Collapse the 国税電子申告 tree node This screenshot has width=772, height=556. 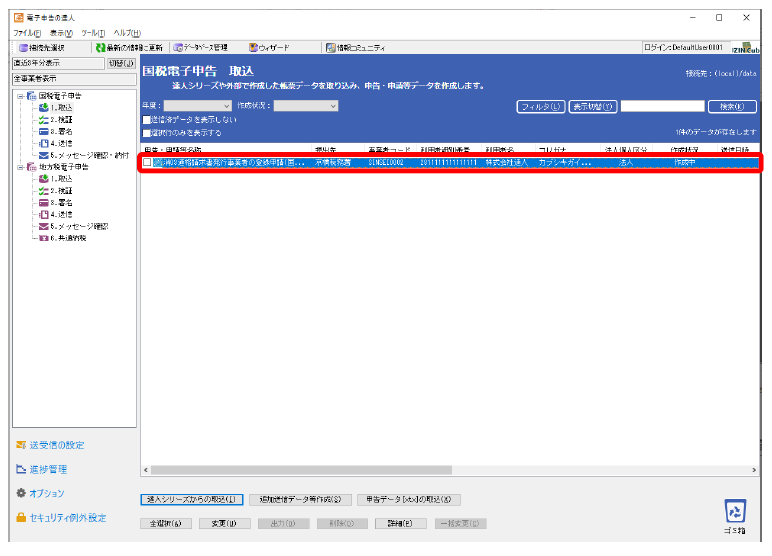[x=21, y=96]
